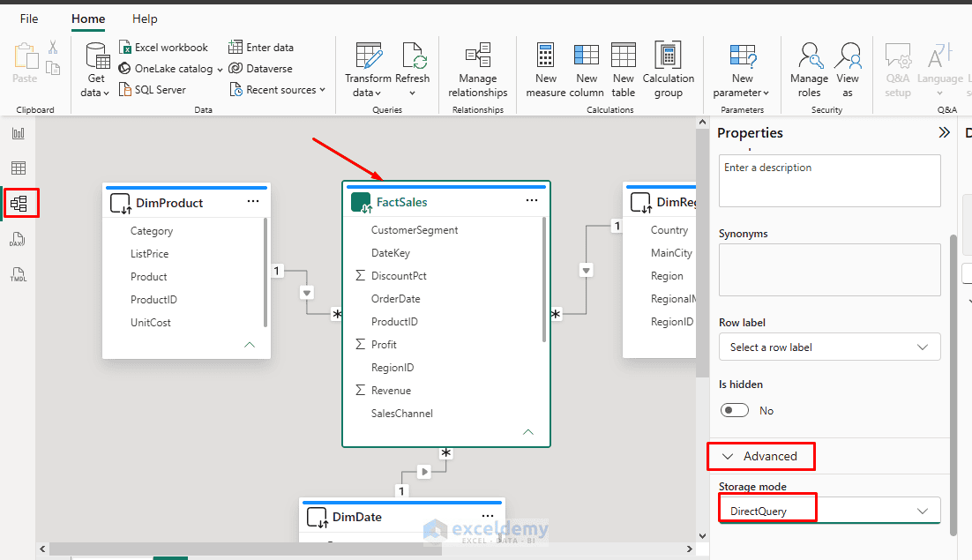Open Manage roles dialog
This screenshot has width=972, height=560.
pos(809,70)
